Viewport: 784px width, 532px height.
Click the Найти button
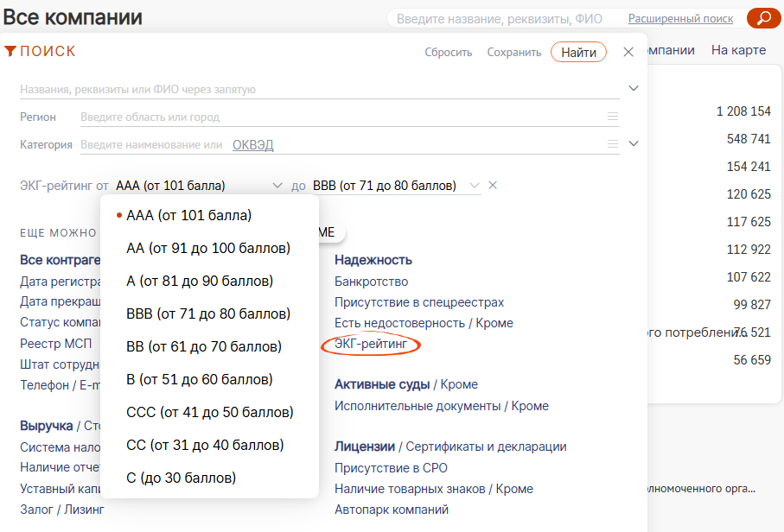(x=578, y=53)
